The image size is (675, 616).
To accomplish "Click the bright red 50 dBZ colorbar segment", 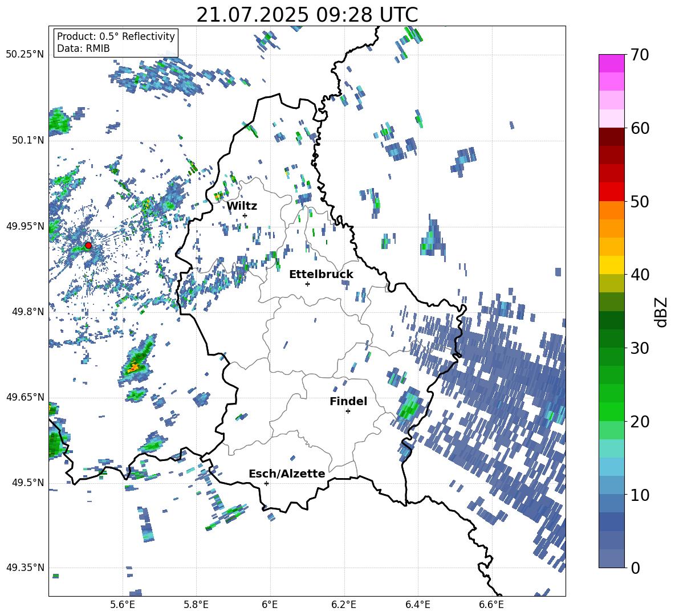I will (x=611, y=192).
